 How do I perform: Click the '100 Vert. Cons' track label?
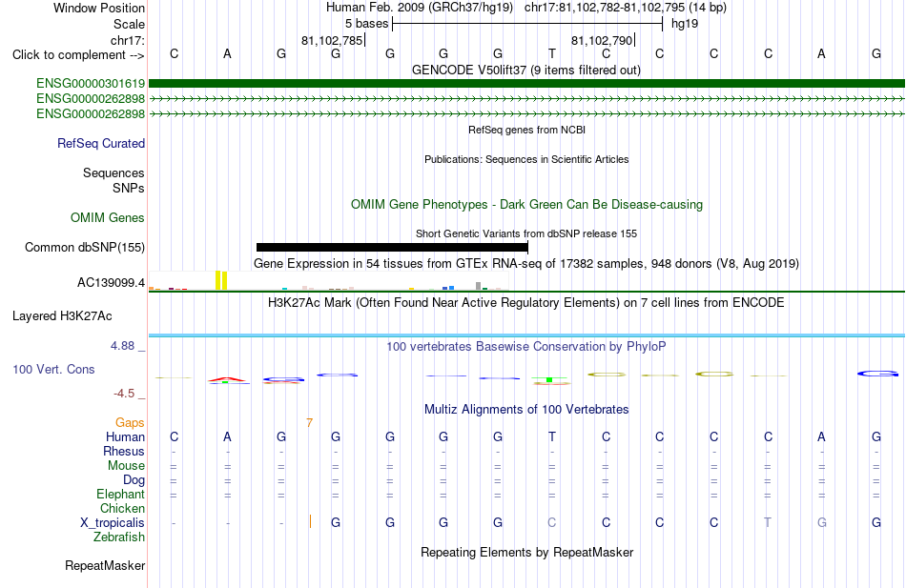click(x=53, y=369)
